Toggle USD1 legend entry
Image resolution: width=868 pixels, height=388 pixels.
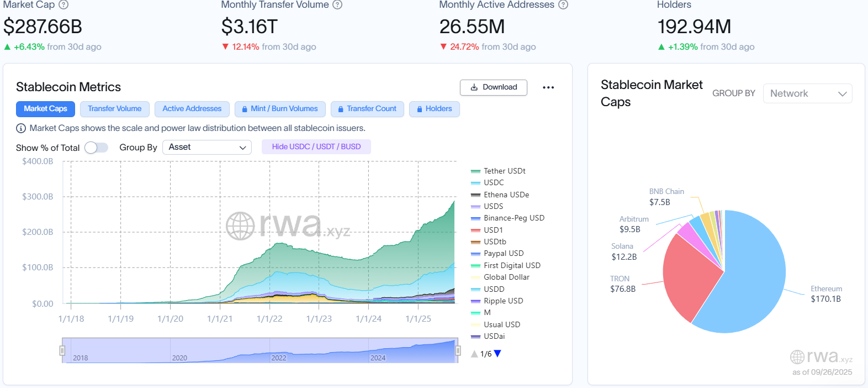[487, 230]
